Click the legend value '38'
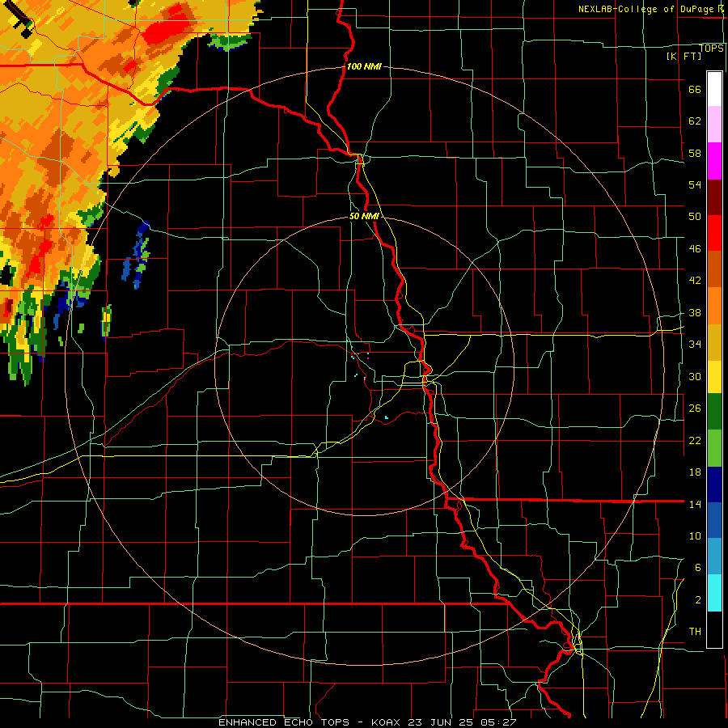This screenshot has width=728, height=728. (x=695, y=312)
